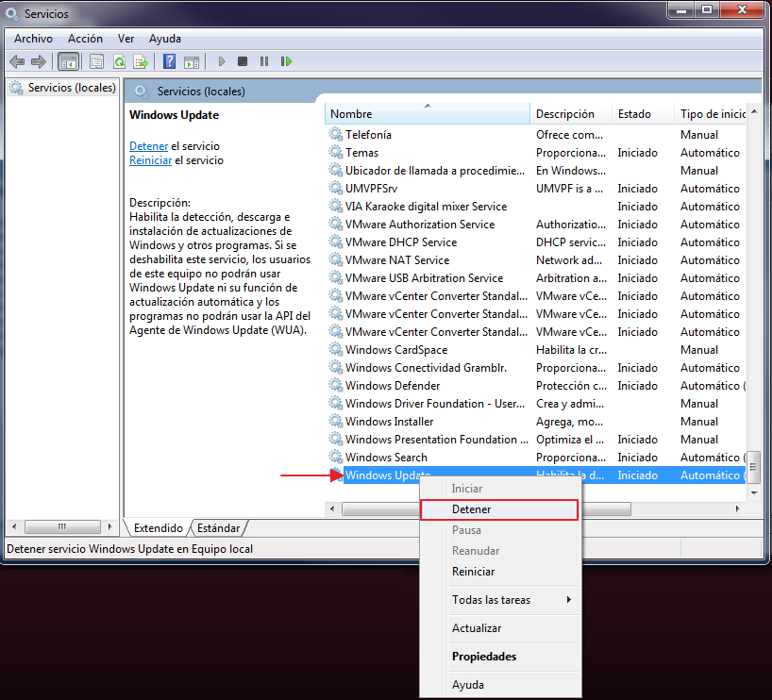Click the gear icon beside Windows Search
The image size is (772, 700).
tap(336, 458)
